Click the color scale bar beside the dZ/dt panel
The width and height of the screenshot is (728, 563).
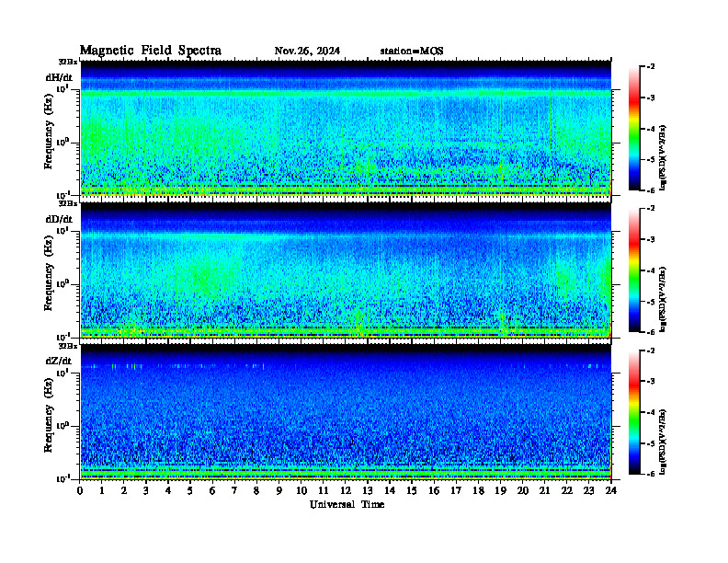tap(634, 412)
